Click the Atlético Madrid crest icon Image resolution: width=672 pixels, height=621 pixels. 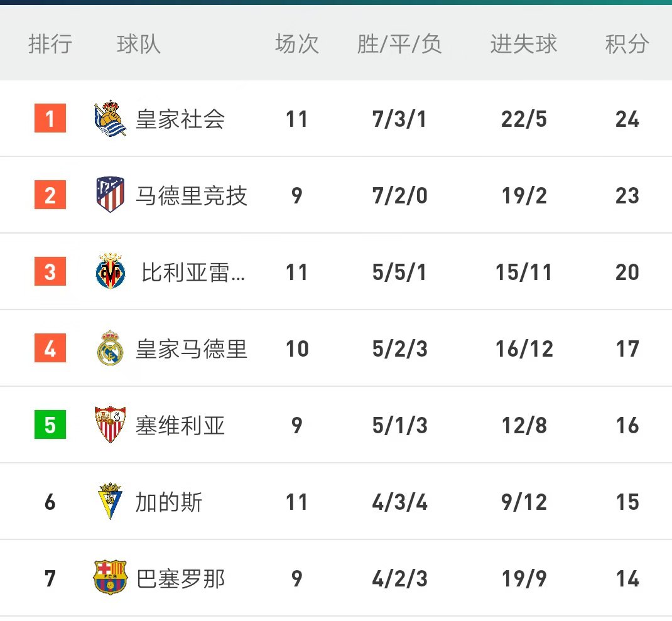(110, 195)
